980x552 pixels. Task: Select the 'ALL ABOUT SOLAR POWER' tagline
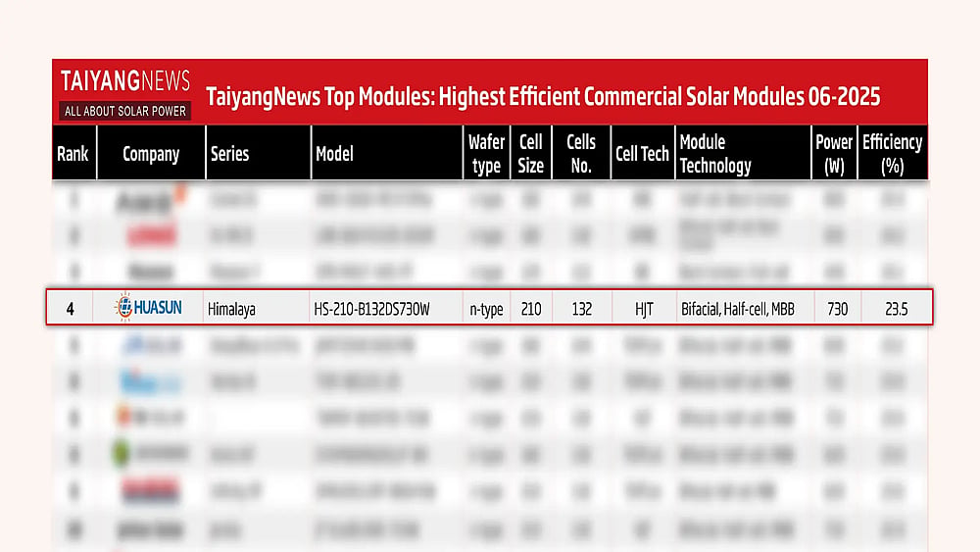125,111
